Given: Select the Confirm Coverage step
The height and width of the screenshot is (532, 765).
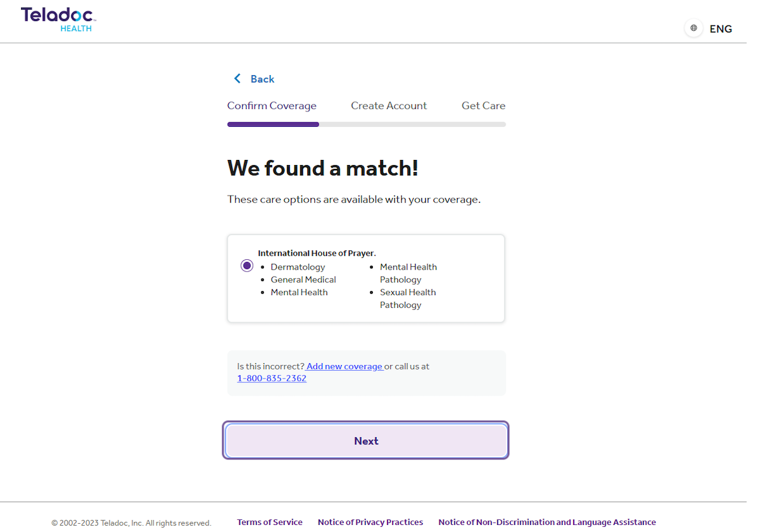Looking at the screenshot, I should click(272, 106).
